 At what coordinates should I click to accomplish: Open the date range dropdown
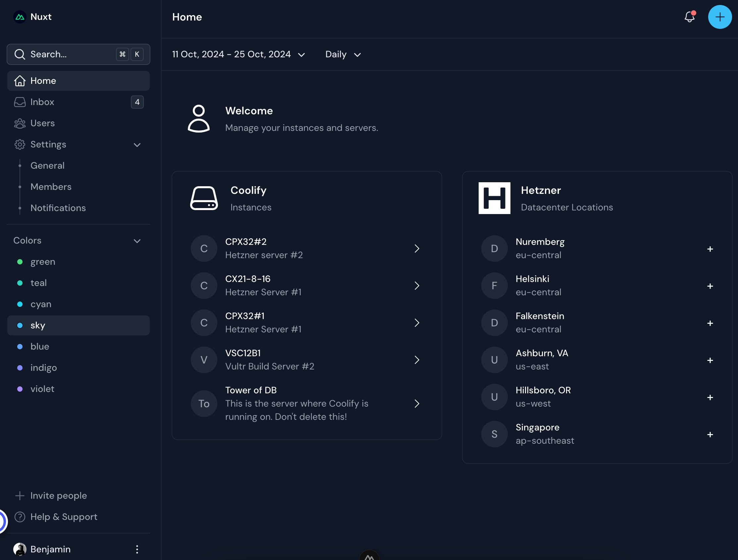click(x=238, y=54)
